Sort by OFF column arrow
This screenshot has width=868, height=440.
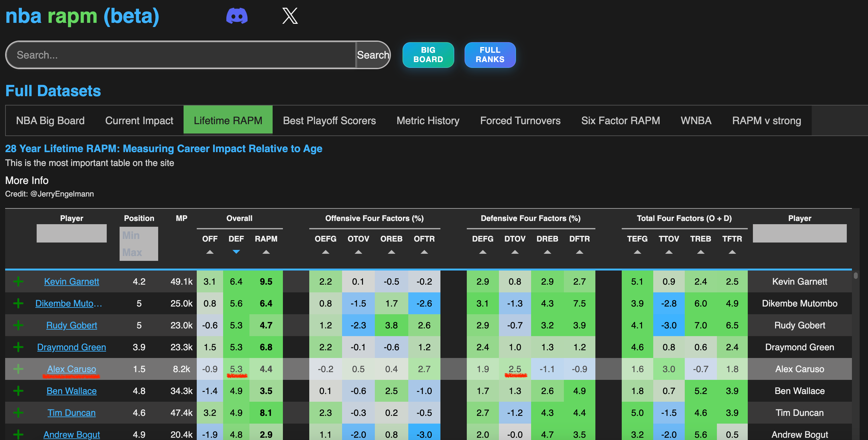[210, 252]
